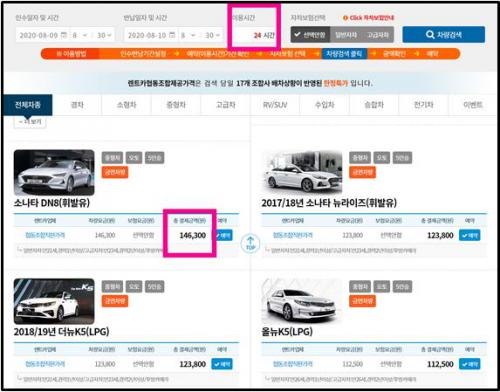Click the 2018/19년 더뉴K5(LPG) title
The width and height of the screenshot is (500, 392).
61,331
